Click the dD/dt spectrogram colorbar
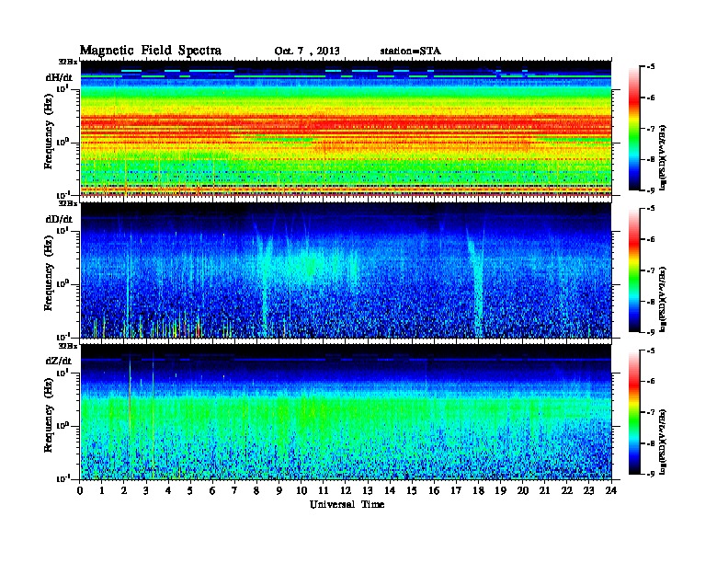 coord(634,270)
